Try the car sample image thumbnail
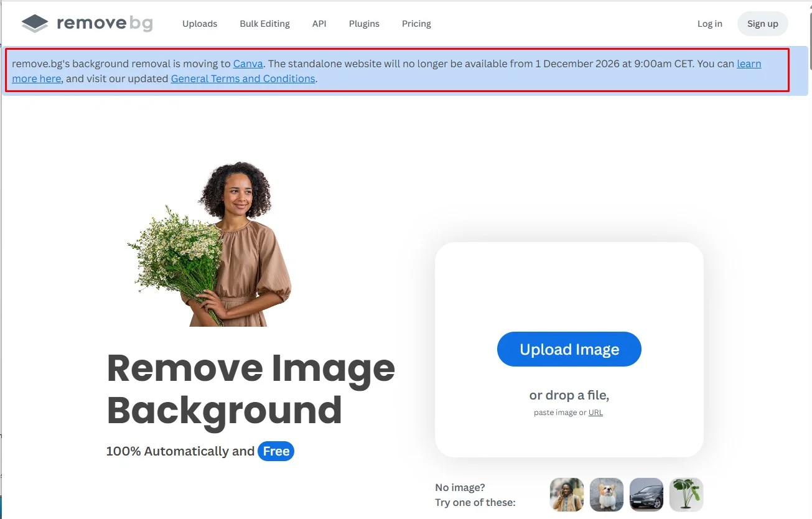 [x=646, y=495]
